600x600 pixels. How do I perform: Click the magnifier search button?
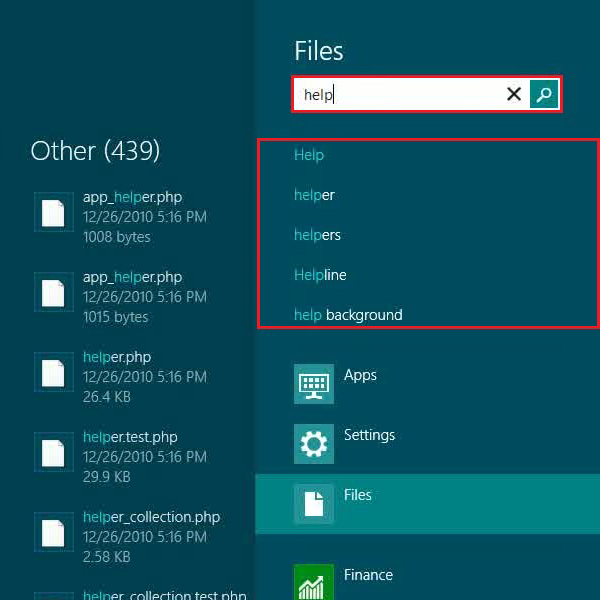(544, 94)
